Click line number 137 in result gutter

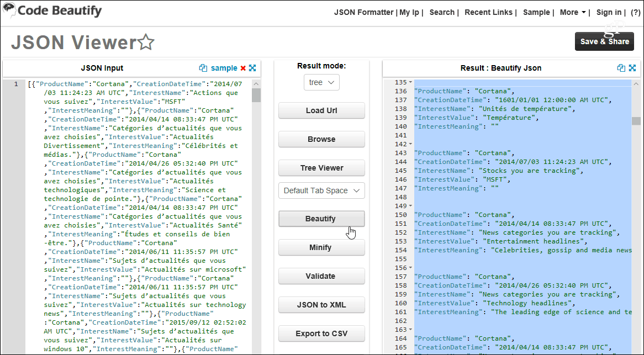[400, 100]
